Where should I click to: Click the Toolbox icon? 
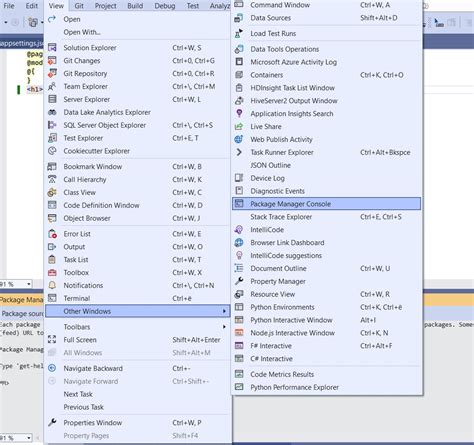52,273
